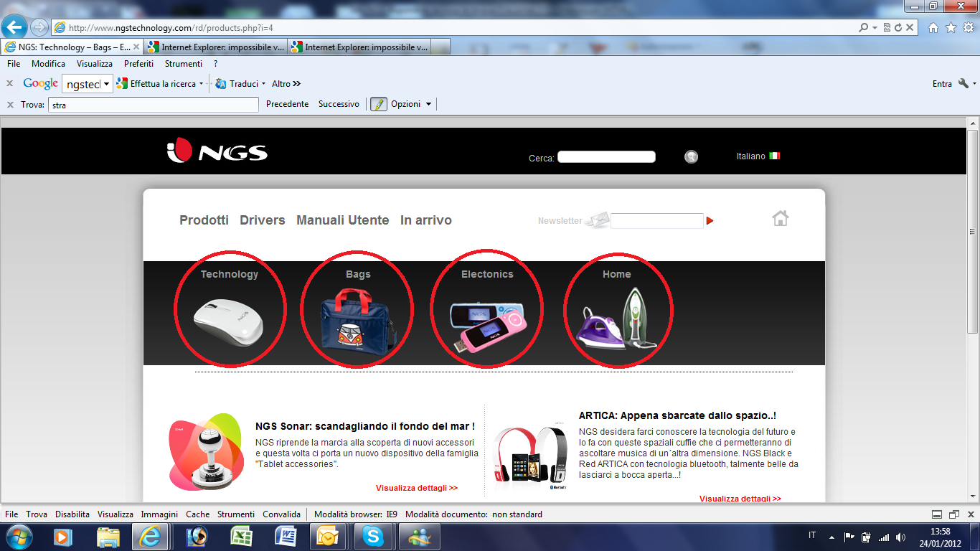Click Entra sign-in link
The image size is (980, 551).
tap(942, 84)
